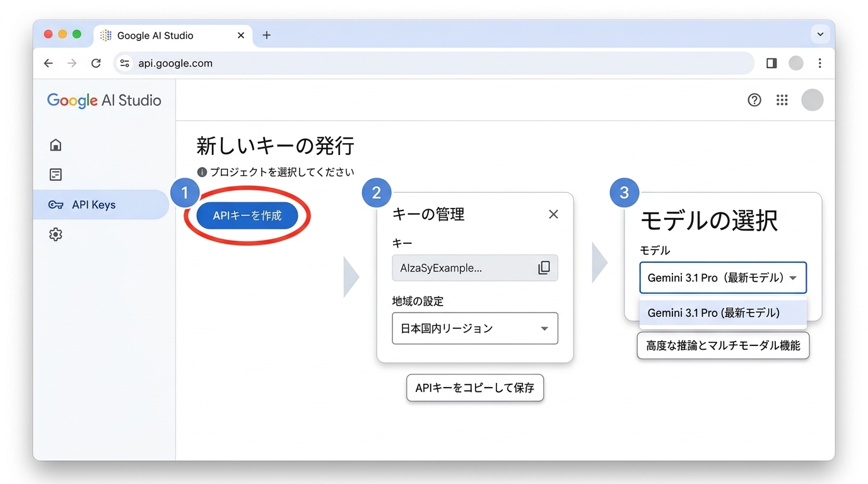Open the Home icon in the sidebar
Image resolution: width=868 pixels, height=484 pixels.
tap(56, 144)
